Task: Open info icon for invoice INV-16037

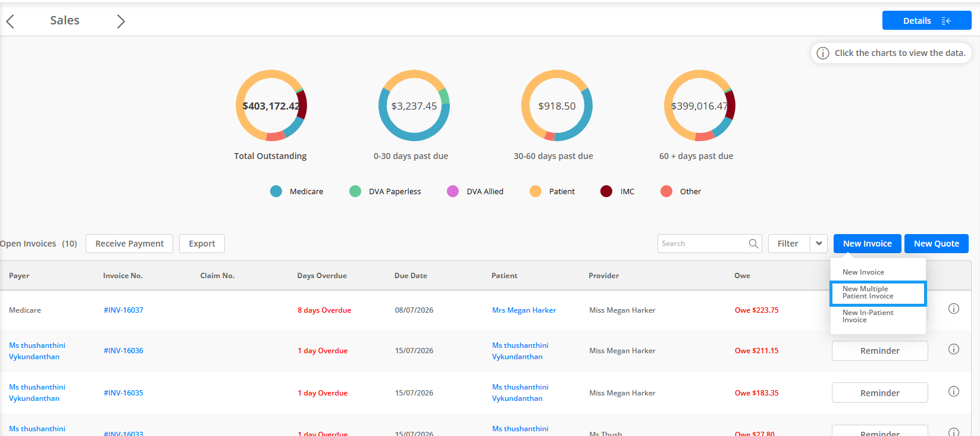Action: point(954,309)
